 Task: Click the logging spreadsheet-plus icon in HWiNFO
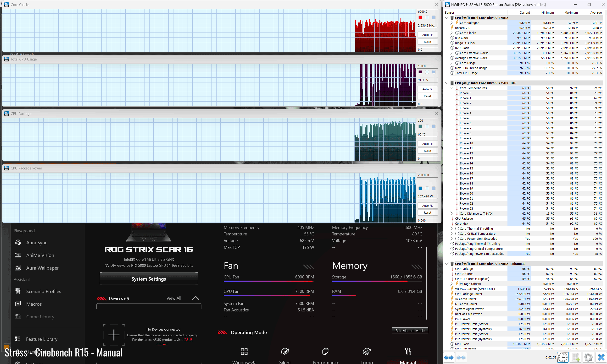click(576, 357)
